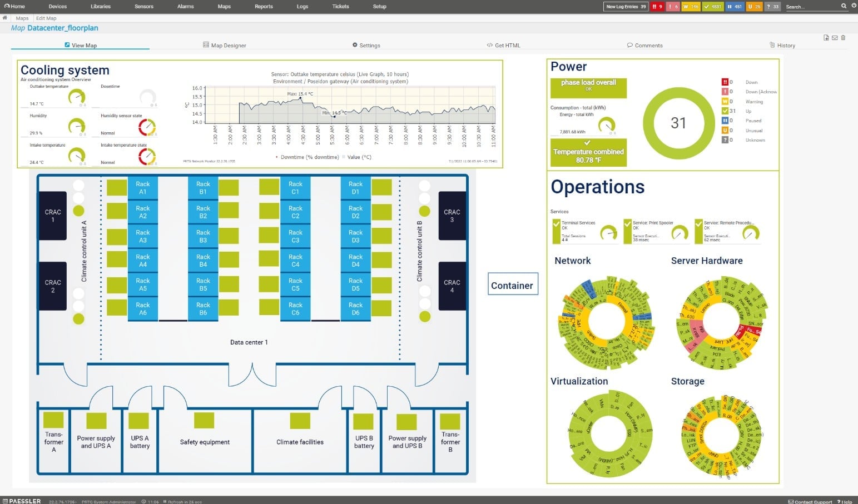Open the Alarms menu

(x=186, y=7)
